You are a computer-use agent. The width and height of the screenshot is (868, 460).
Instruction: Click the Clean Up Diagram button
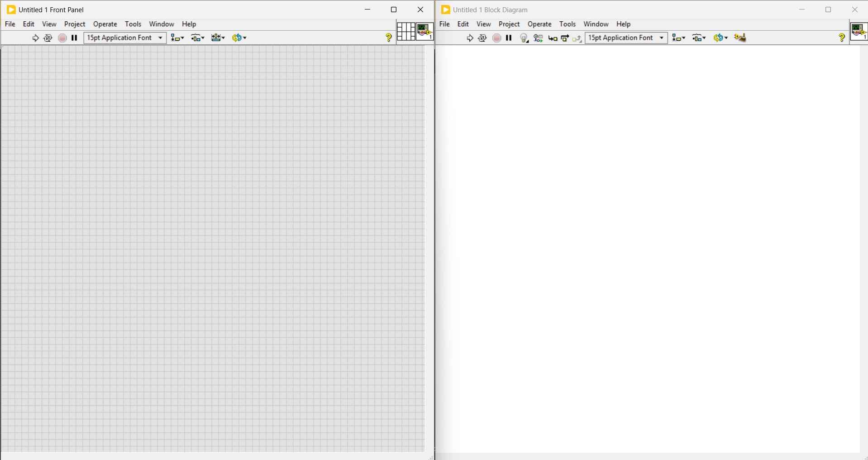740,38
